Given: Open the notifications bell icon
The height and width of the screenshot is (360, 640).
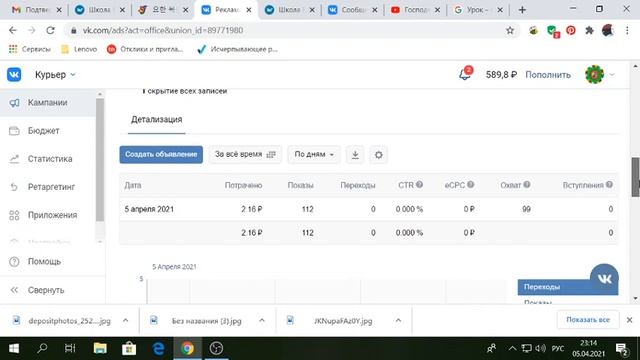Looking at the screenshot, I should pyautogui.click(x=464, y=74).
